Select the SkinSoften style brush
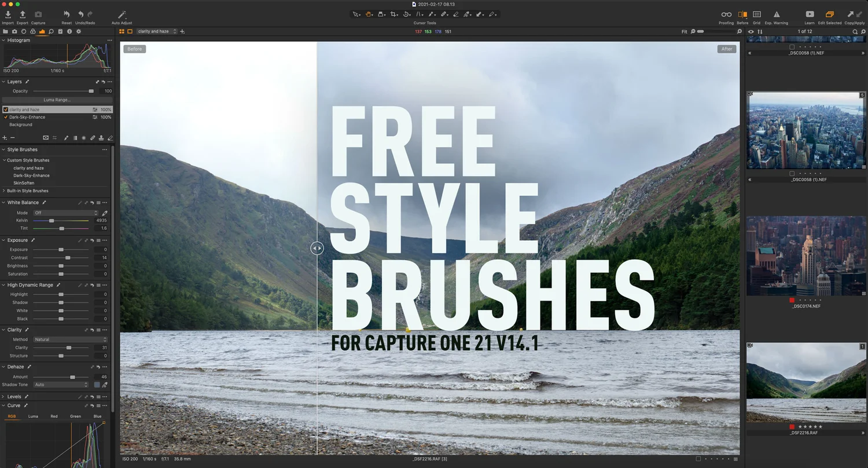The image size is (868, 468). tap(24, 183)
